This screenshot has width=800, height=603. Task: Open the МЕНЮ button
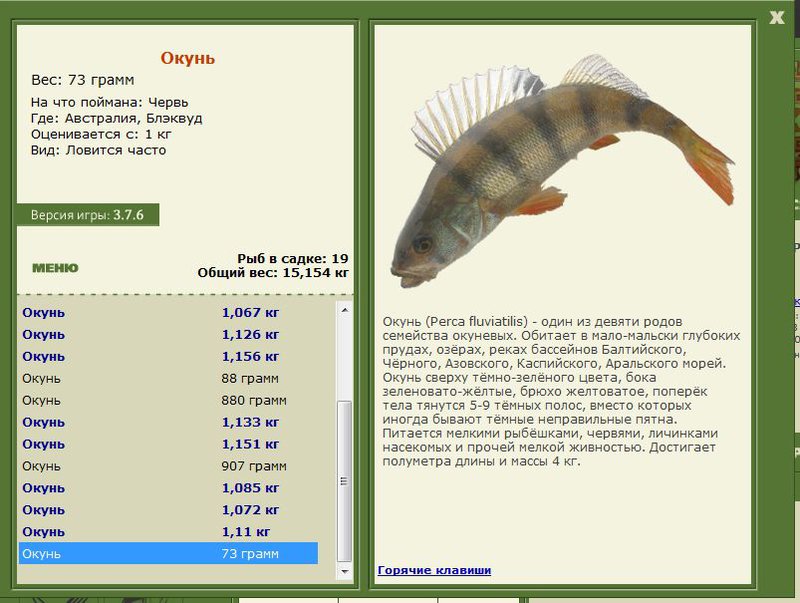click(55, 268)
